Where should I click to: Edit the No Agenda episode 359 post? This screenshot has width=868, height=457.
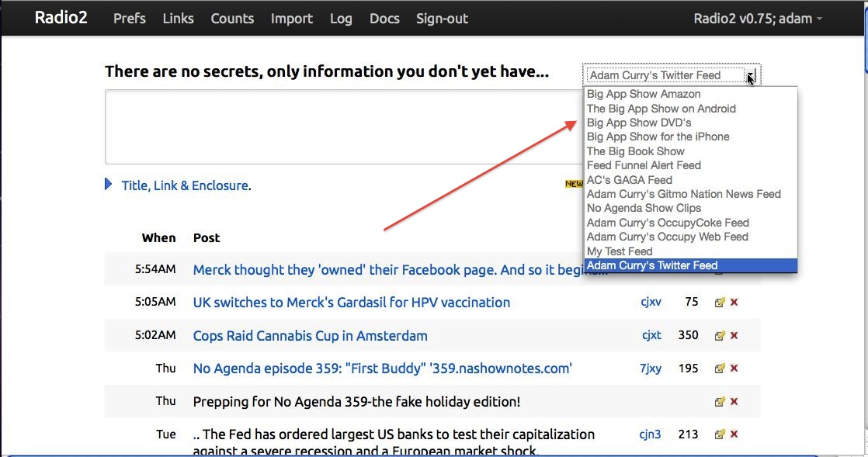720,369
